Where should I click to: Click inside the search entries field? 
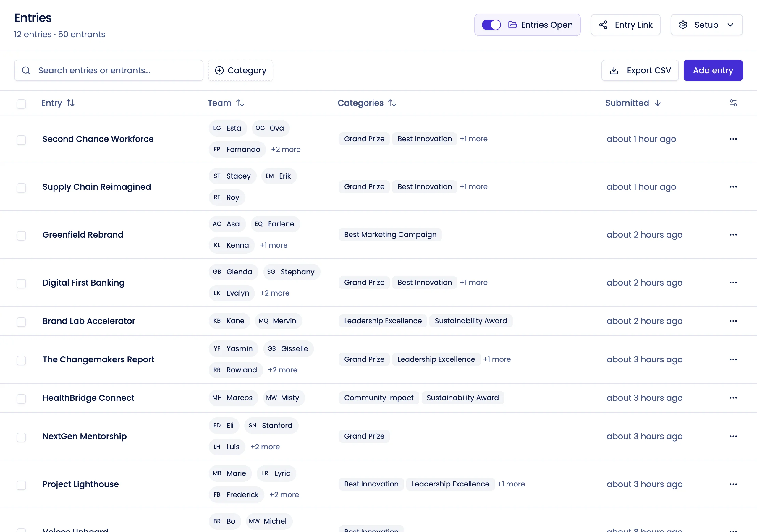(x=109, y=70)
